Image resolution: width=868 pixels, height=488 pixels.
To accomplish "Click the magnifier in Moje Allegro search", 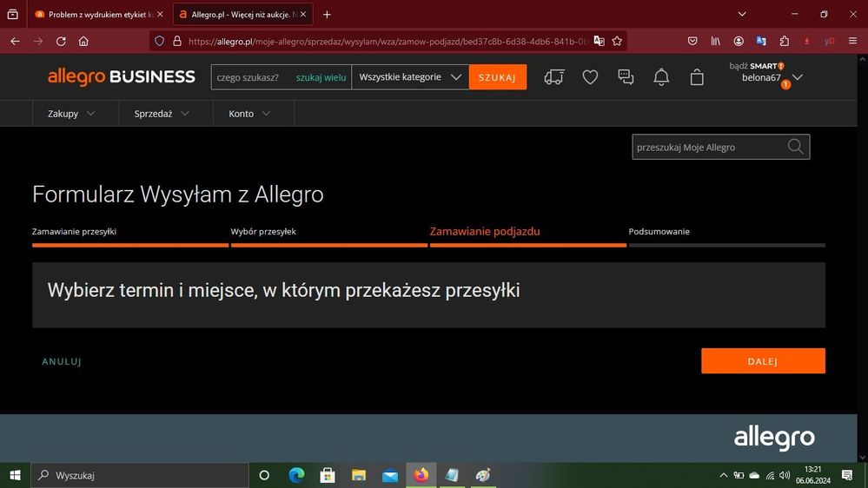I will click(x=796, y=147).
